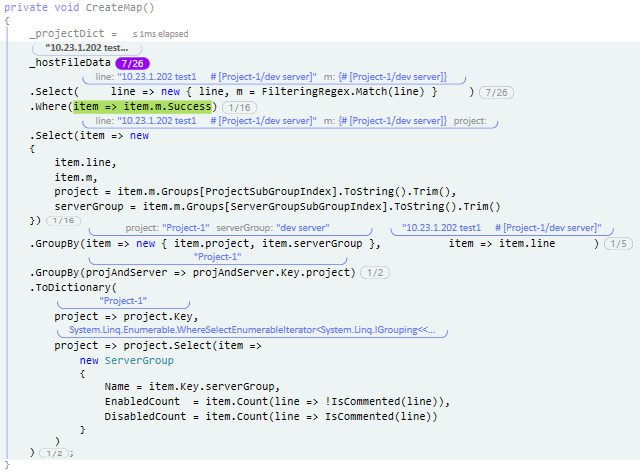Open the 1/5 count badge after item.line
Screen dimensions: 640x472
(618, 244)
